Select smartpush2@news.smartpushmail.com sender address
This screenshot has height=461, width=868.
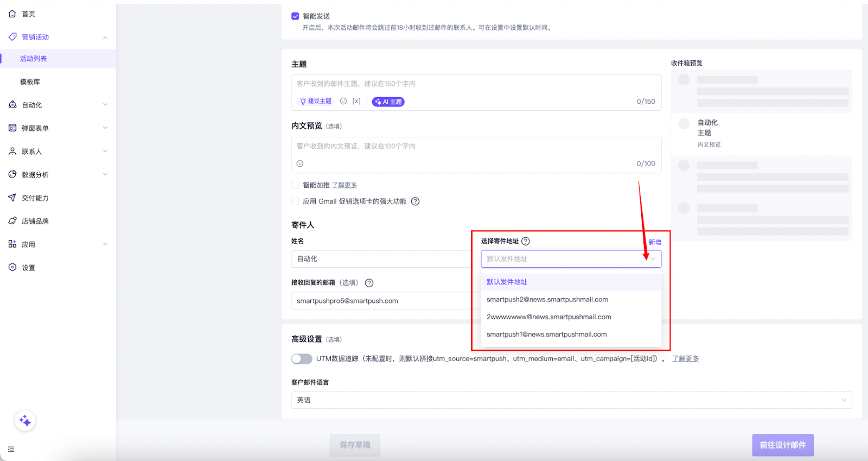[547, 300]
